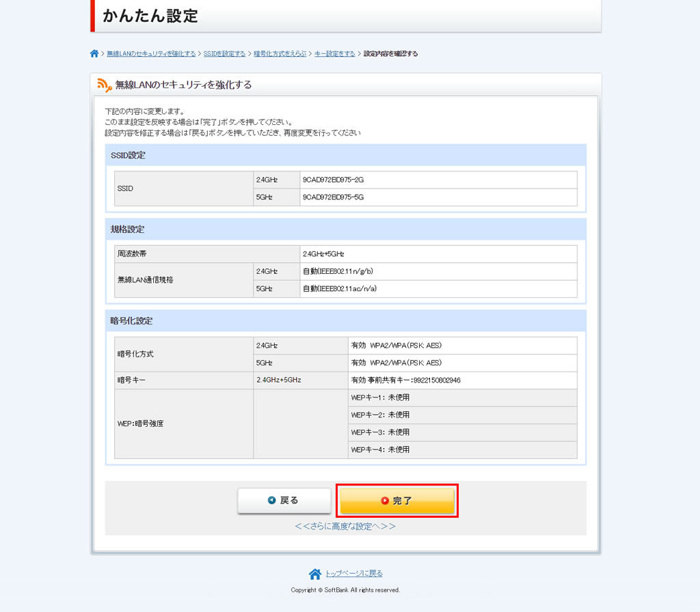Click the home icon in the breadcrumb

click(94, 54)
